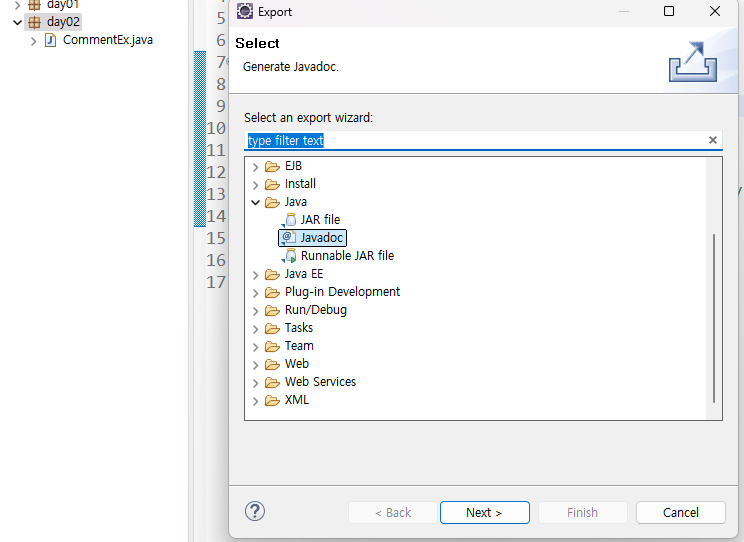Click line number 10 in editor gutter
The height and width of the screenshot is (542, 744).
coord(216,128)
